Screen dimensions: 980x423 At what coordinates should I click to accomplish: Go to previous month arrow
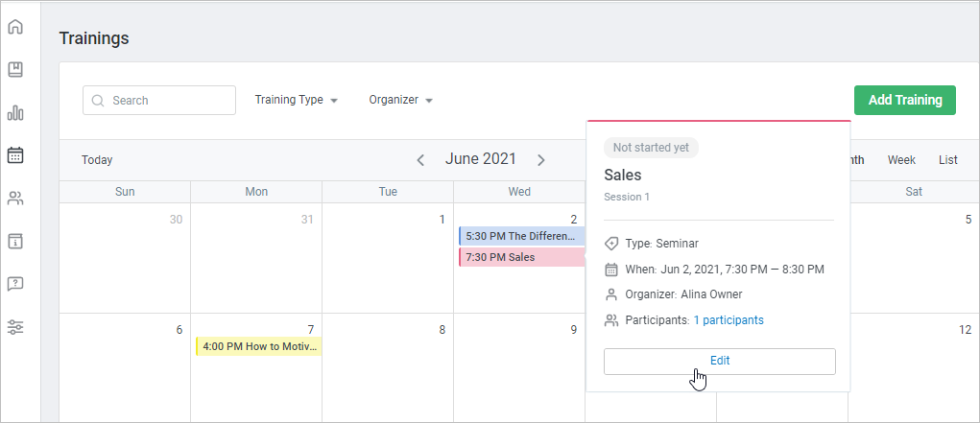[x=420, y=160]
